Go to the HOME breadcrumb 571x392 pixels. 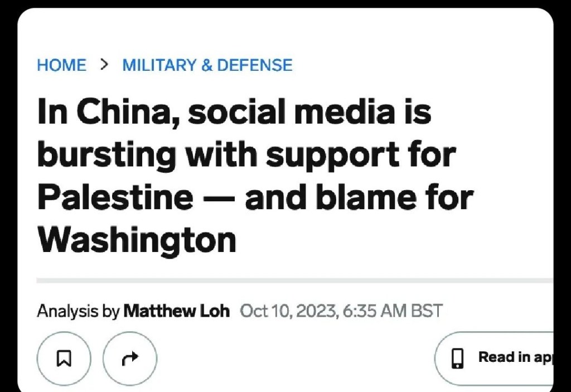(x=61, y=65)
